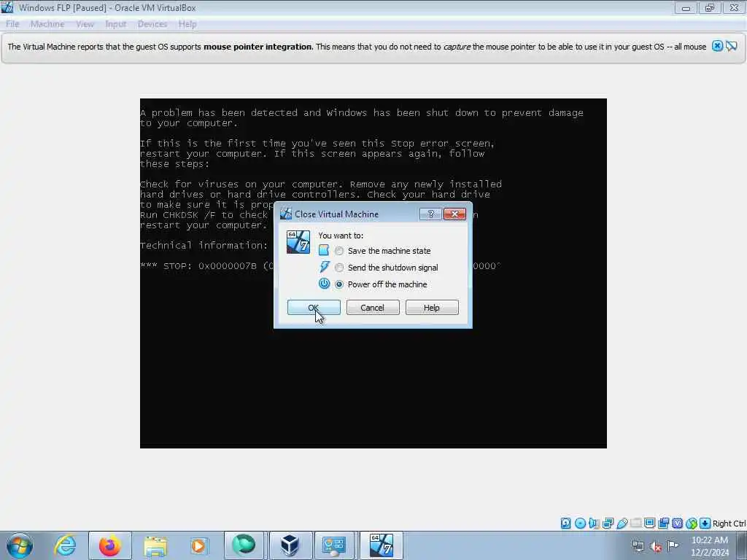This screenshot has height=560, width=747.
Task: Click the network tray icon
Action: pyautogui.click(x=638, y=546)
